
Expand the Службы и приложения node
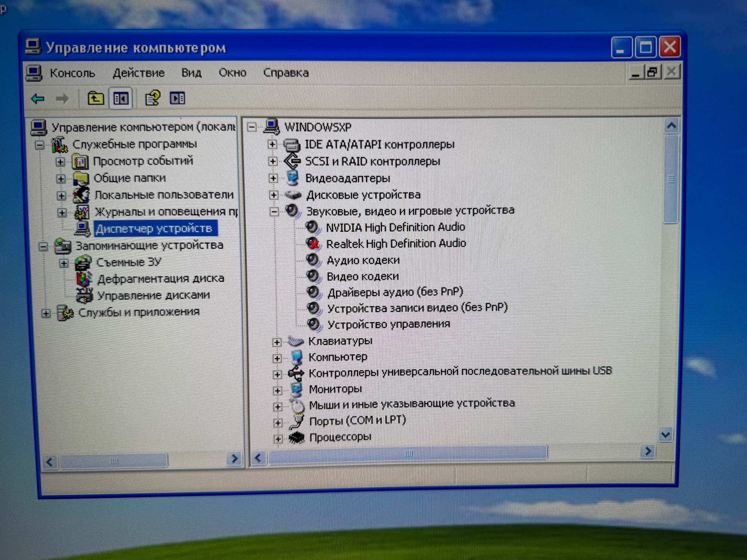click(x=46, y=313)
